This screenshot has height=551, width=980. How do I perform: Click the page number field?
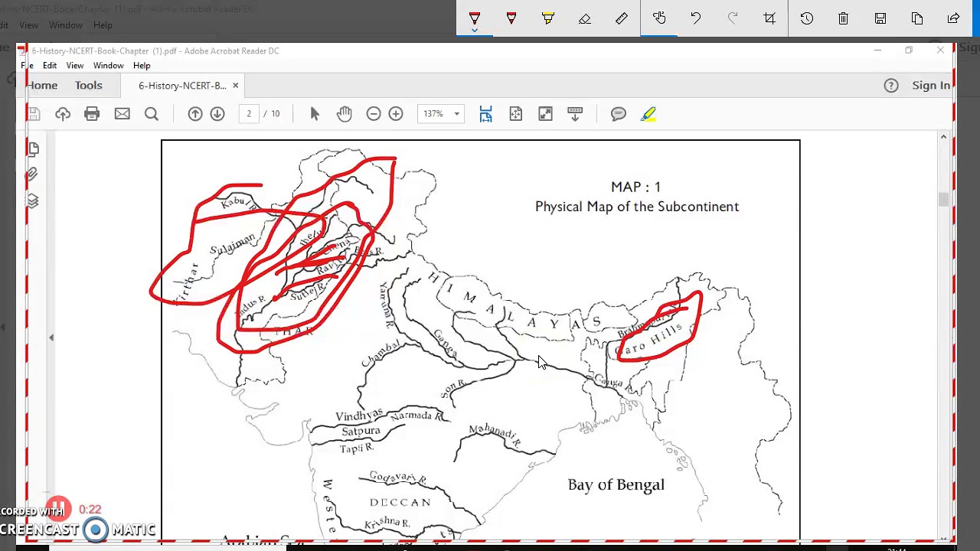(x=249, y=114)
